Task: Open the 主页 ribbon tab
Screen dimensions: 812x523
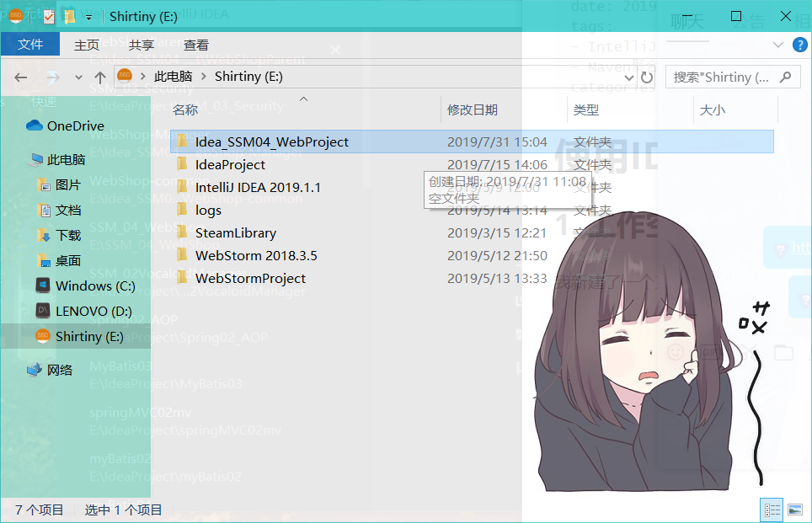Action: (87, 45)
